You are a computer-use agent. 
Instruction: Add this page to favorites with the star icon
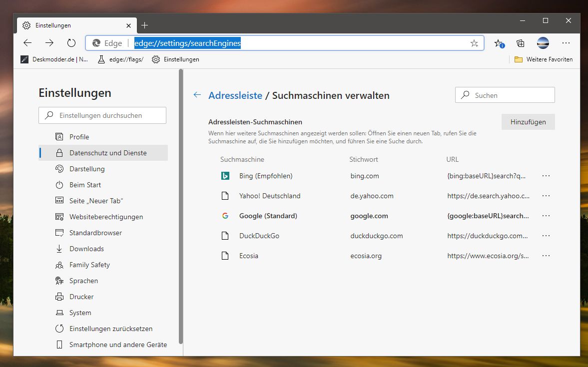coord(474,43)
